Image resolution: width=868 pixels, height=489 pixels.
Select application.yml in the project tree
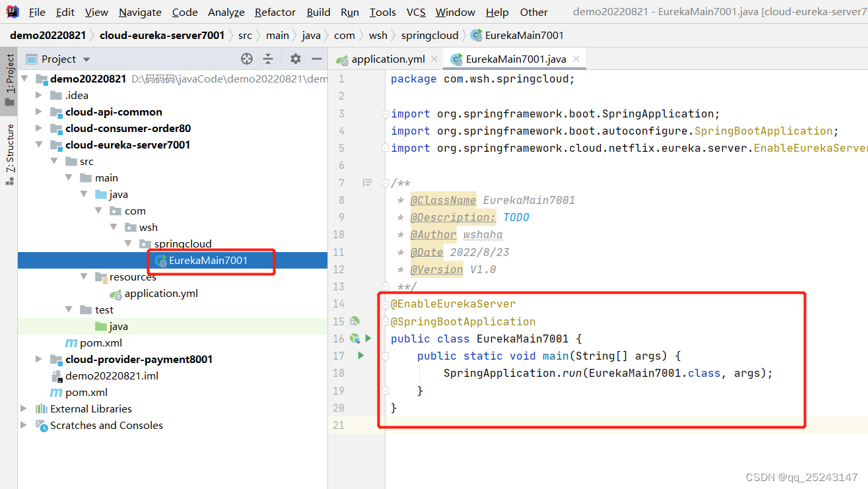(161, 293)
